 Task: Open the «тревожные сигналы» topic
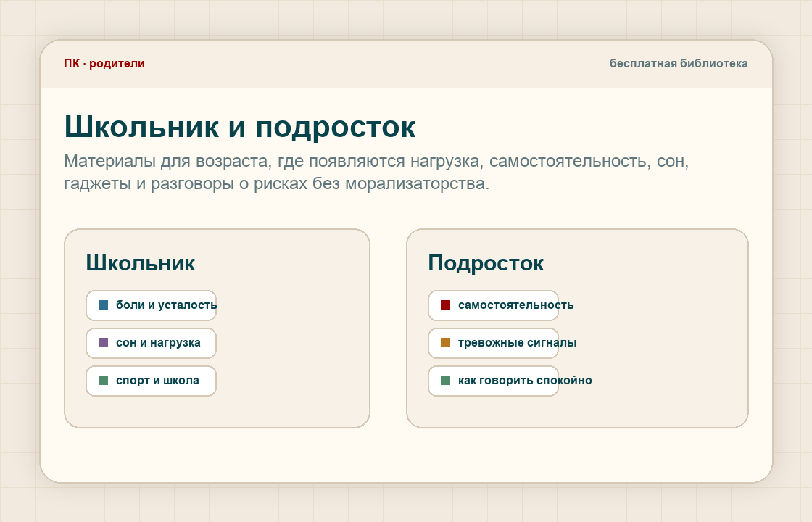[494, 344]
